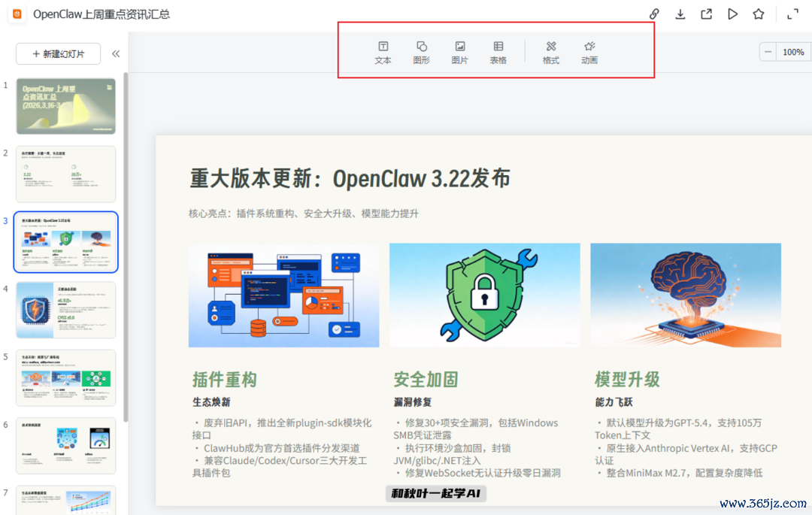This screenshot has height=515, width=812.
Task: Click the bullet about 修复WebSocket
Action: click(478, 473)
